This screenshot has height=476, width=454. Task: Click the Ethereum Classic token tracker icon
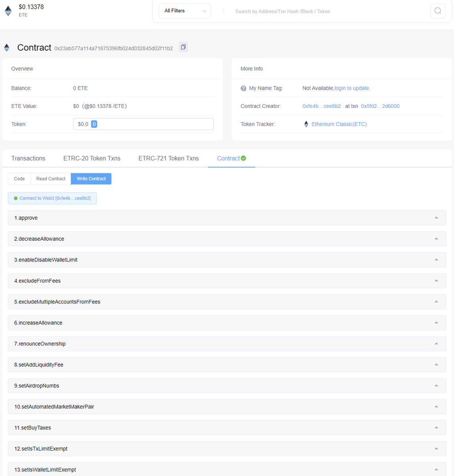tap(306, 124)
